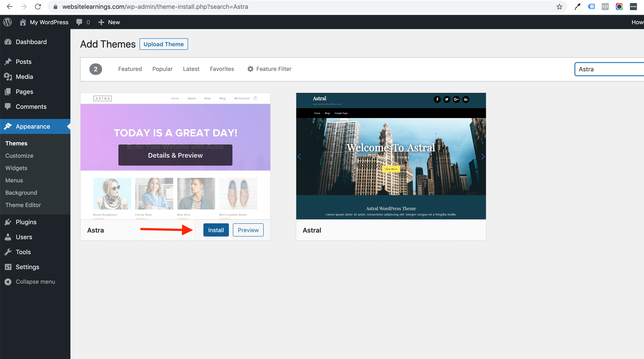Open the code brackets browser extension

coord(605,7)
